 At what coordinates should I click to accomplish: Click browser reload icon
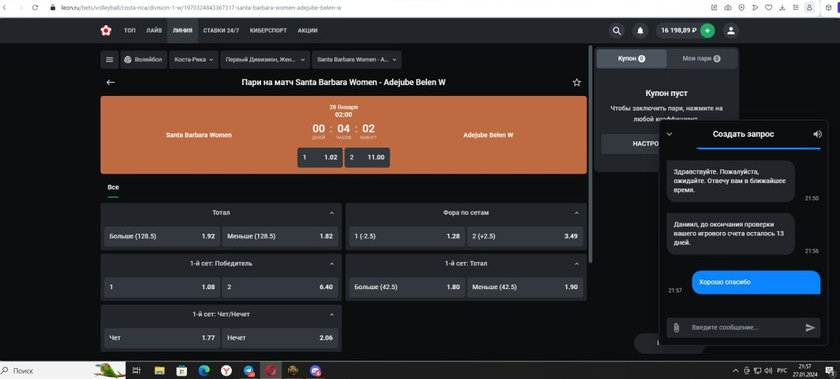[35, 8]
